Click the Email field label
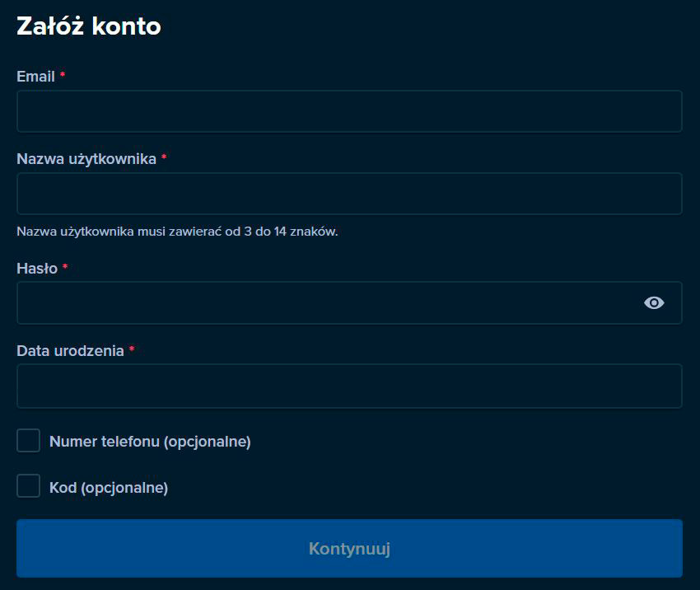 point(35,77)
